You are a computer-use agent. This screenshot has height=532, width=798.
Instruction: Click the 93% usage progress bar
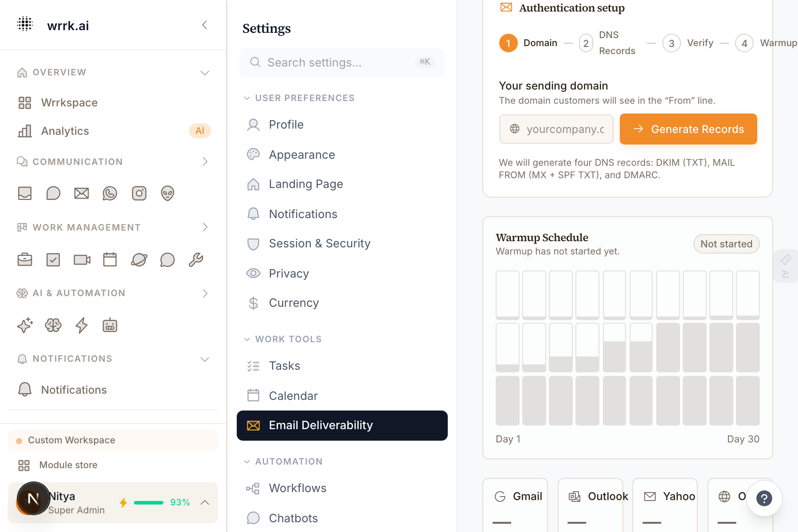point(149,502)
